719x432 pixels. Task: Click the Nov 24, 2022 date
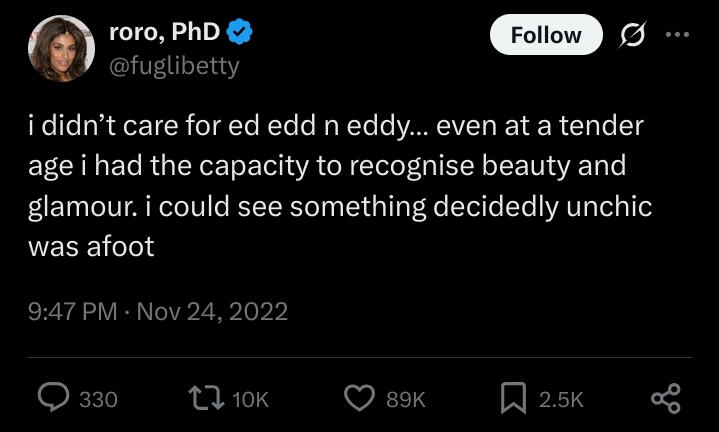(212, 311)
